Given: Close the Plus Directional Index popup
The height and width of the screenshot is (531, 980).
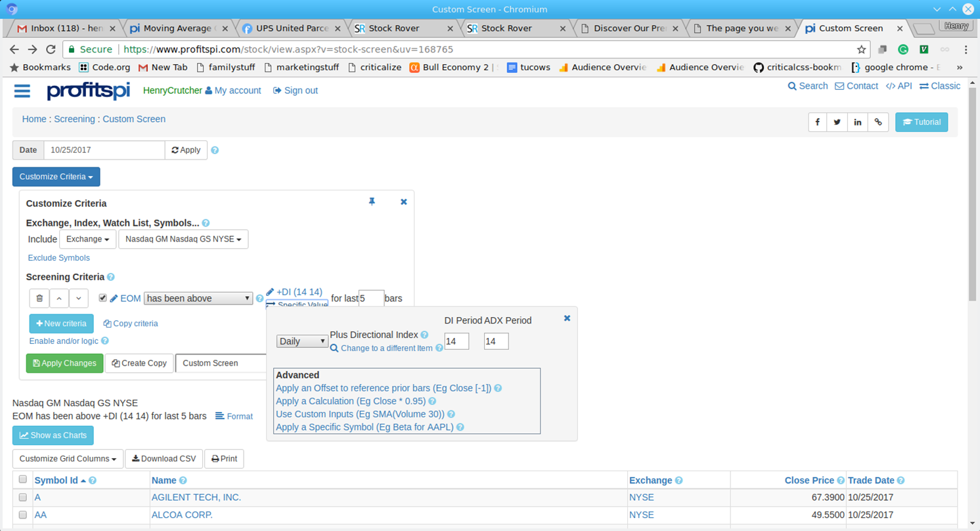Looking at the screenshot, I should [567, 318].
